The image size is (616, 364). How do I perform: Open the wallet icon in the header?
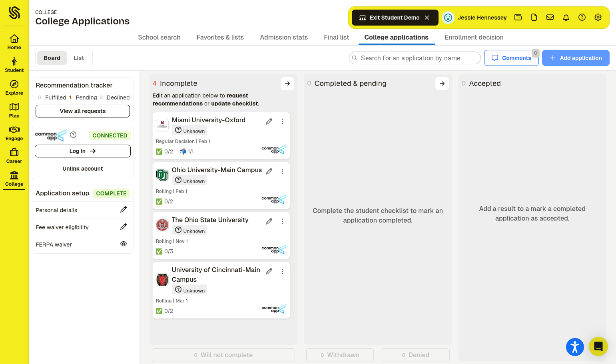518,17
